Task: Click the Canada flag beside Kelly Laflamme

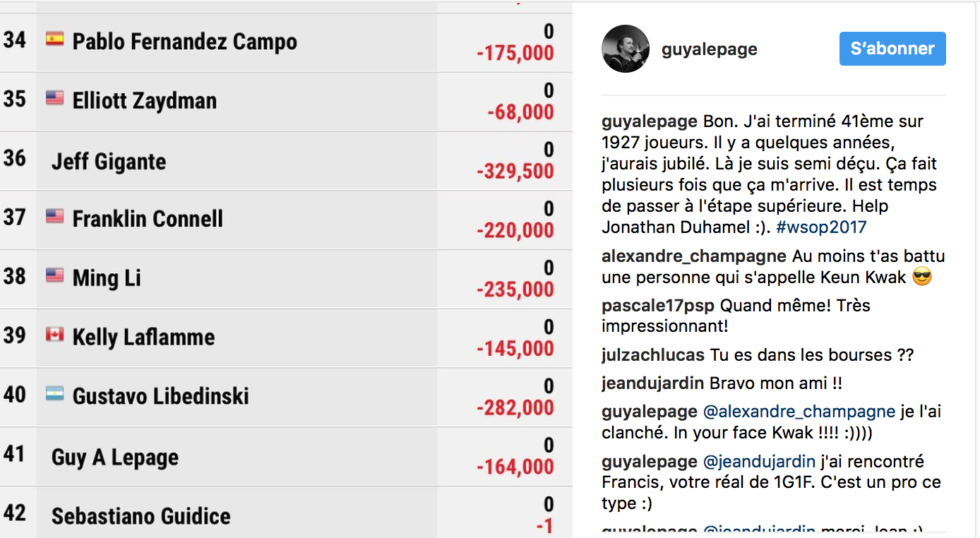Action: 54,335
